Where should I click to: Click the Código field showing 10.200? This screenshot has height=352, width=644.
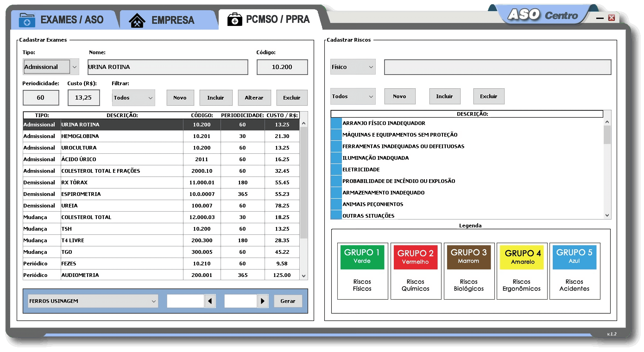pyautogui.click(x=282, y=67)
